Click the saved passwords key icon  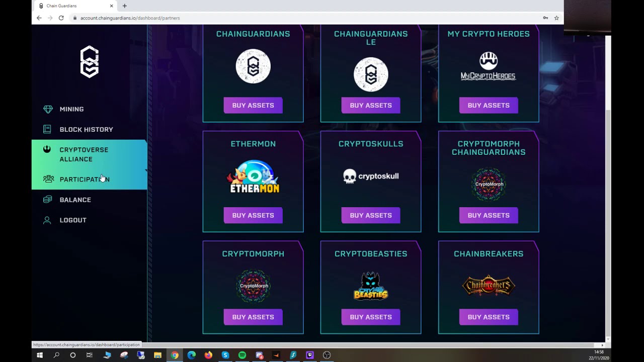(x=545, y=18)
